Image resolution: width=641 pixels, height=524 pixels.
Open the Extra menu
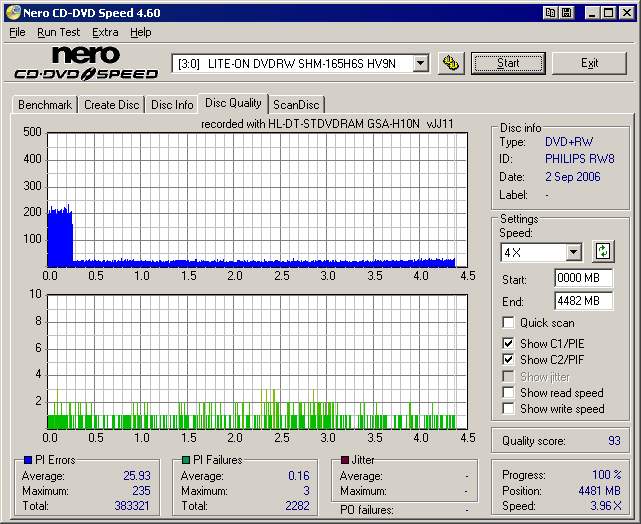105,32
